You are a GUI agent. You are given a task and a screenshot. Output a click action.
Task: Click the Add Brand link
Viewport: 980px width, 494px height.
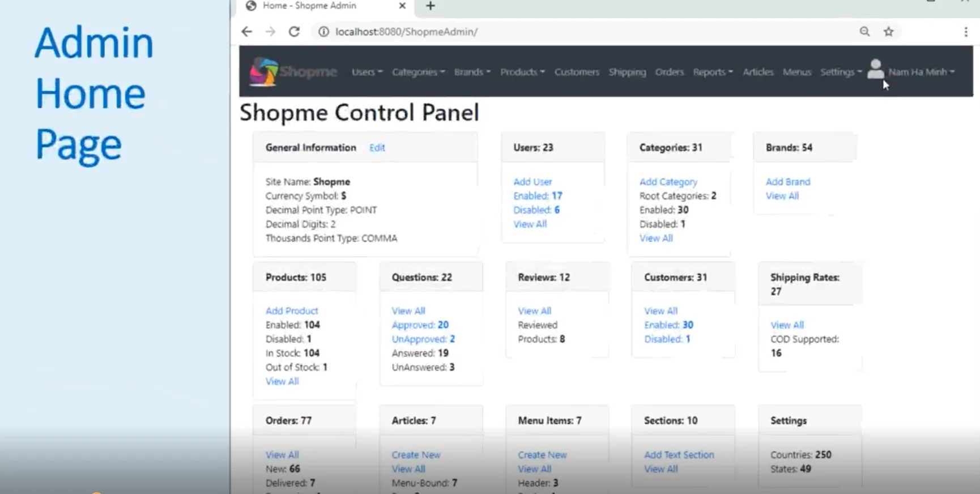point(787,182)
